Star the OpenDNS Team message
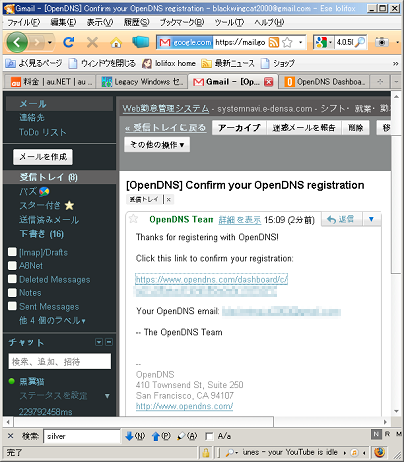The height and width of the screenshot is (462, 404). pos(133,219)
